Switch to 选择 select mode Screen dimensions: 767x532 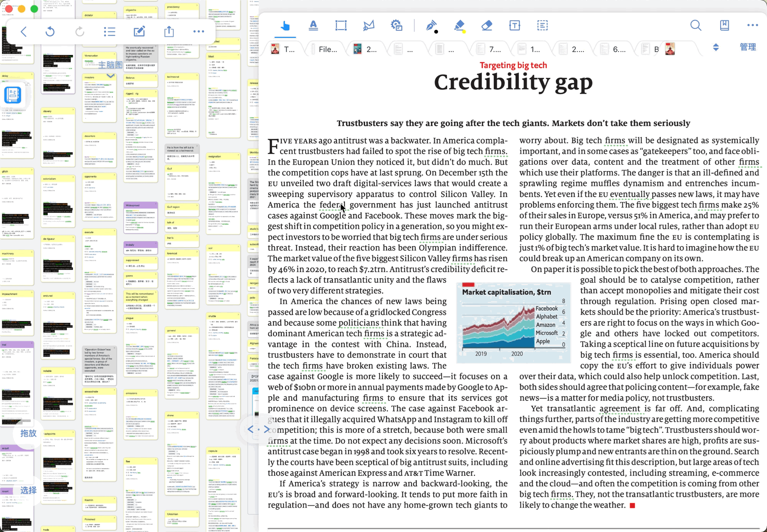coord(28,490)
